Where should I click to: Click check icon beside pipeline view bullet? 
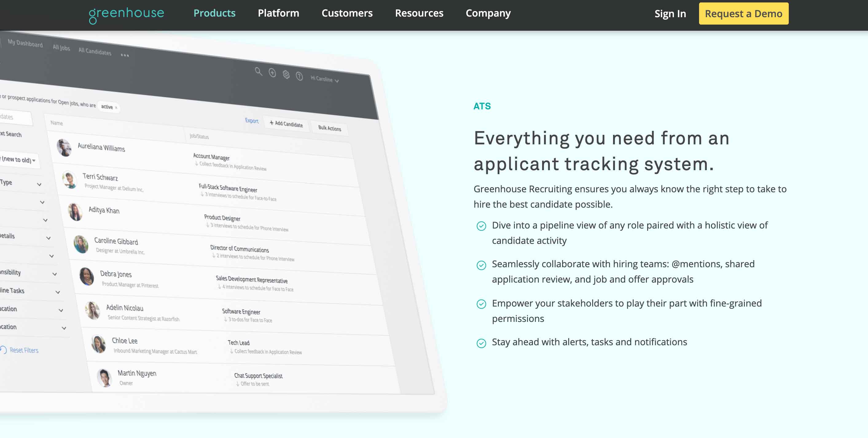click(x=482, y=226)
